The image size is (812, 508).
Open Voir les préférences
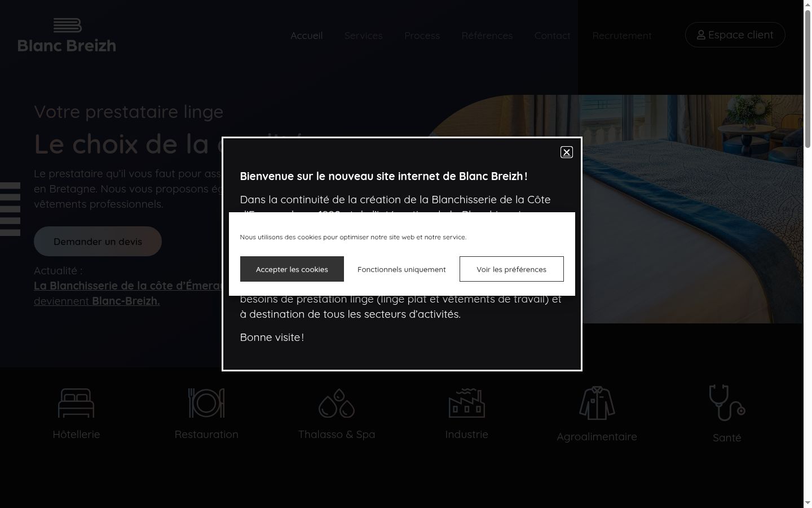(x=511, y=269)
